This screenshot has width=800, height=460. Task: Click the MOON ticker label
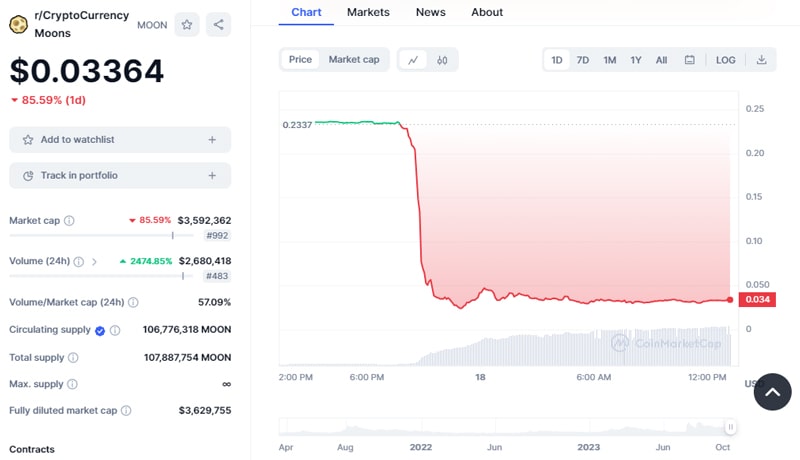point(152,25)
